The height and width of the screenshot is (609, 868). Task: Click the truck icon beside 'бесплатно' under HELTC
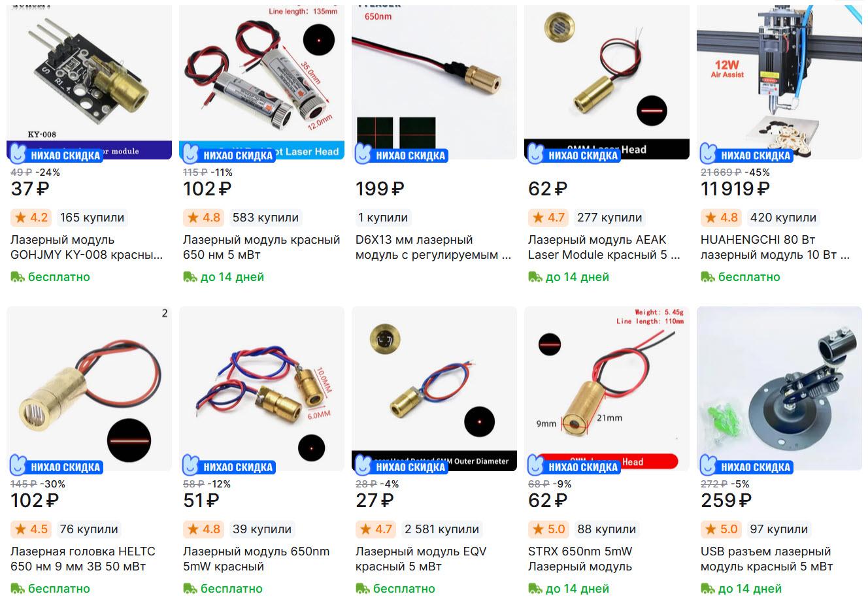(17, 589)
